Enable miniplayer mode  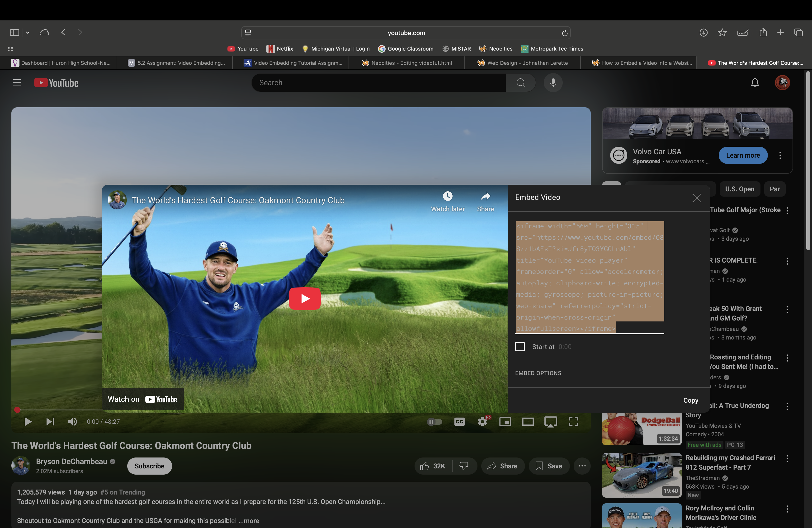[505, 422]
